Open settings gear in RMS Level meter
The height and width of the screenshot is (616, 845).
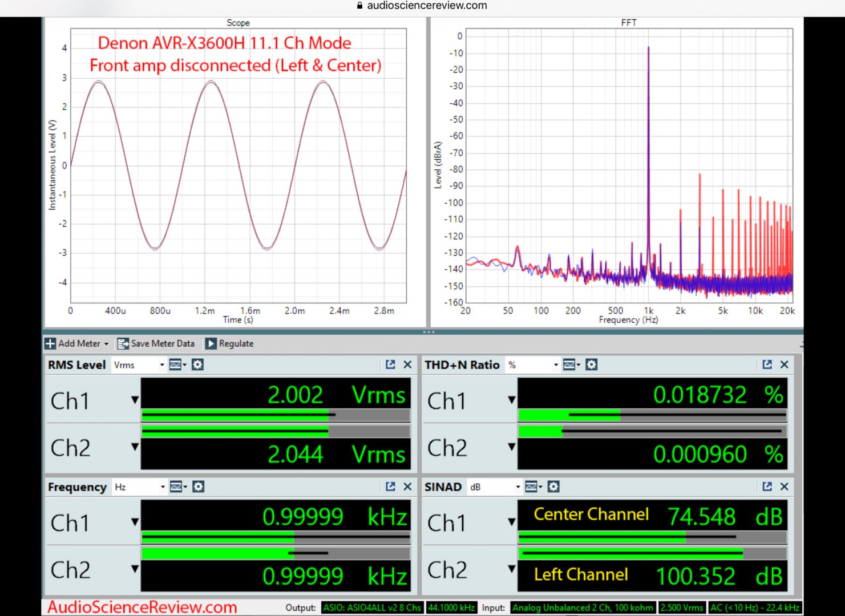pyautogui.click(x=197, y=364)
